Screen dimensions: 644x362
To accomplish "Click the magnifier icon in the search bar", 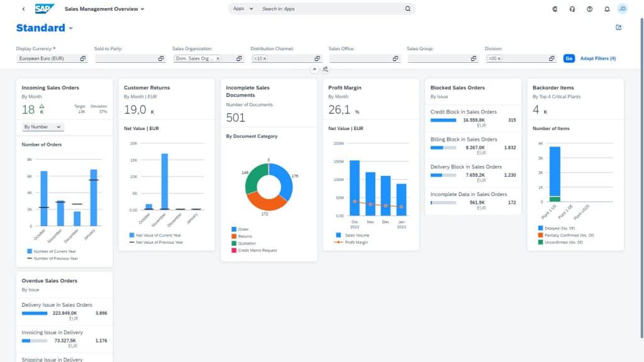I will 408,9.
